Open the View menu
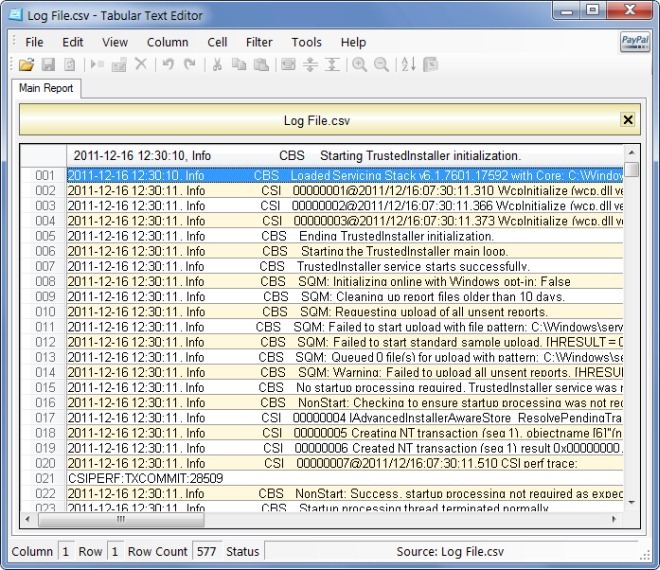Screen dimensions: 660x570 tap(115, 42)
